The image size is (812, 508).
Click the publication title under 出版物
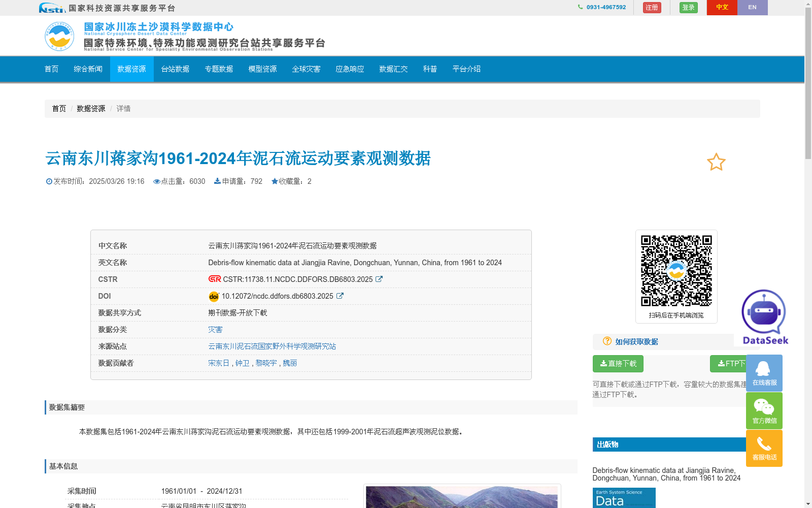(x=666, y=474)
